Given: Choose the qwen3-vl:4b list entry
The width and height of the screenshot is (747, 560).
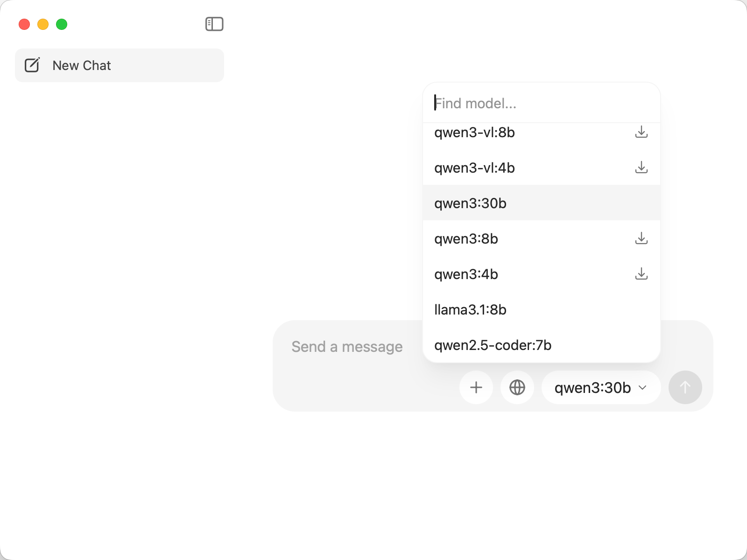Looking at the screenshot, I should pos(475,168).
